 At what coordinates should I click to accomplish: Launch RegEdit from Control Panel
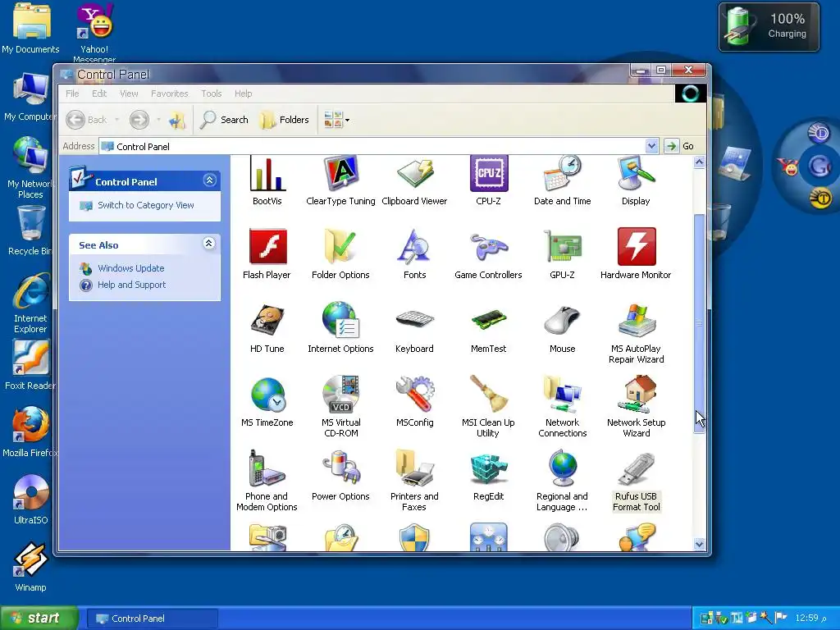click(488, 476)
